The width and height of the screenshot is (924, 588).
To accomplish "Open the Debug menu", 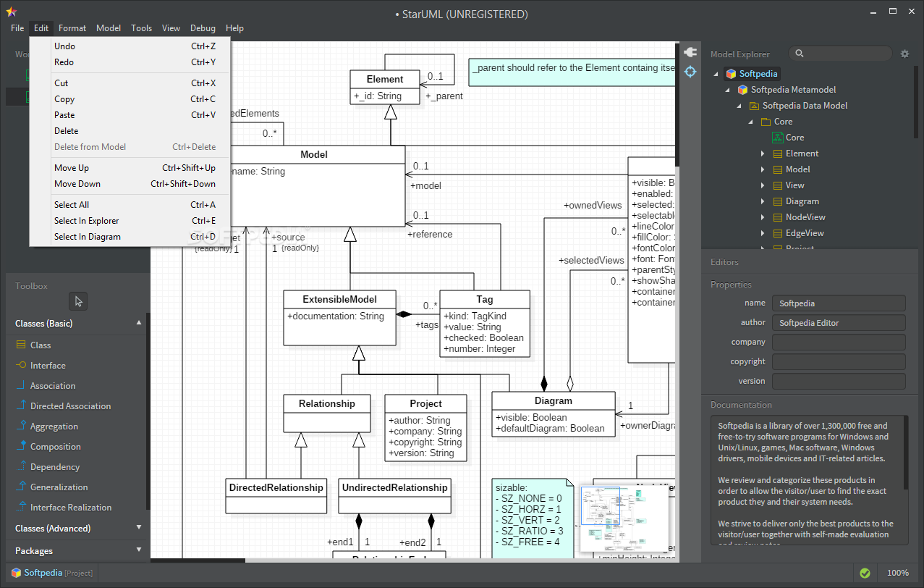I will click(203, 28).
